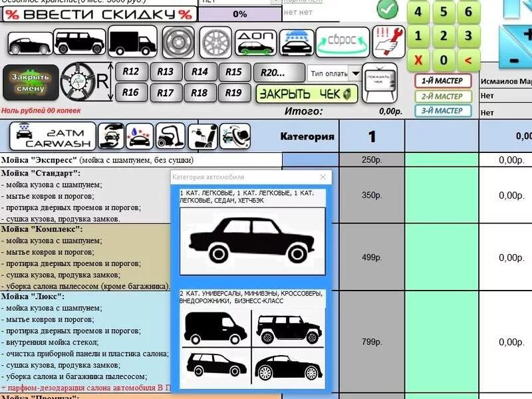
Task: Select the R16 wheel size button
Action: coord(130,92)
